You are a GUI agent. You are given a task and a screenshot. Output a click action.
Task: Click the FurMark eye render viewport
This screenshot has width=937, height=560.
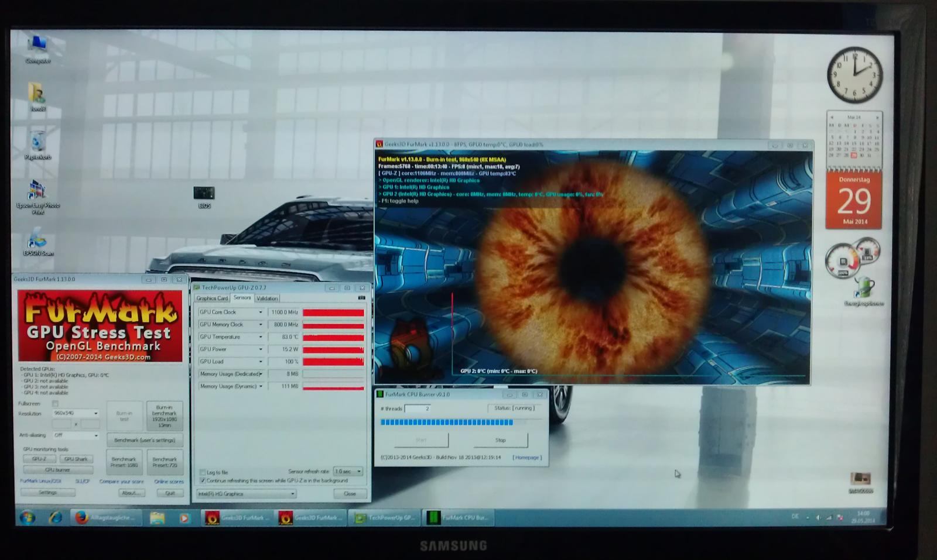point(593,267)
